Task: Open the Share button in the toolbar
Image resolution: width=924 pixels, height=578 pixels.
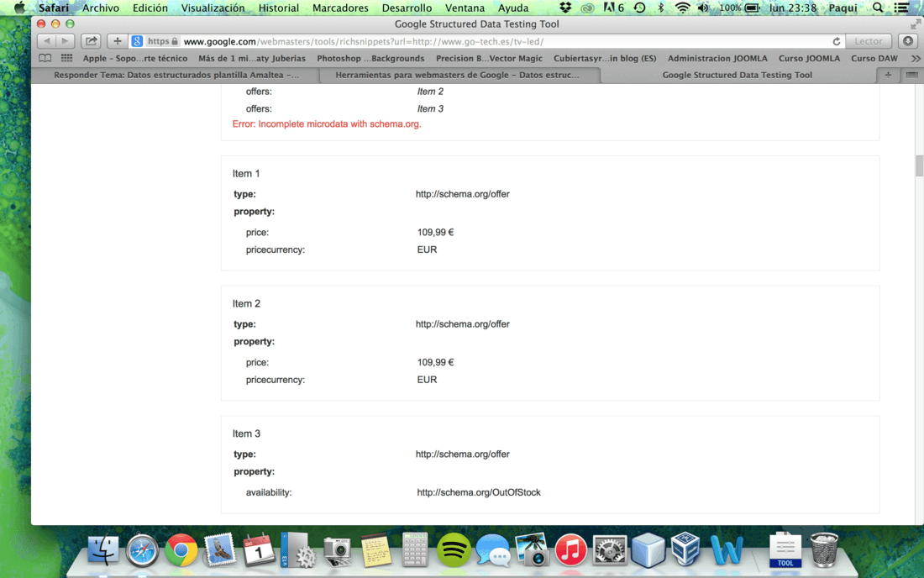Action: pyautogui.click(x=91, y=41)
